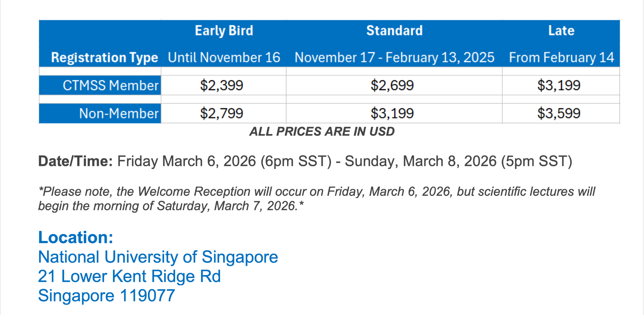Screen dimensions: 644x315
Task: Click the CTMSS Member Standard price $2,699
Action: click(392, 85)
